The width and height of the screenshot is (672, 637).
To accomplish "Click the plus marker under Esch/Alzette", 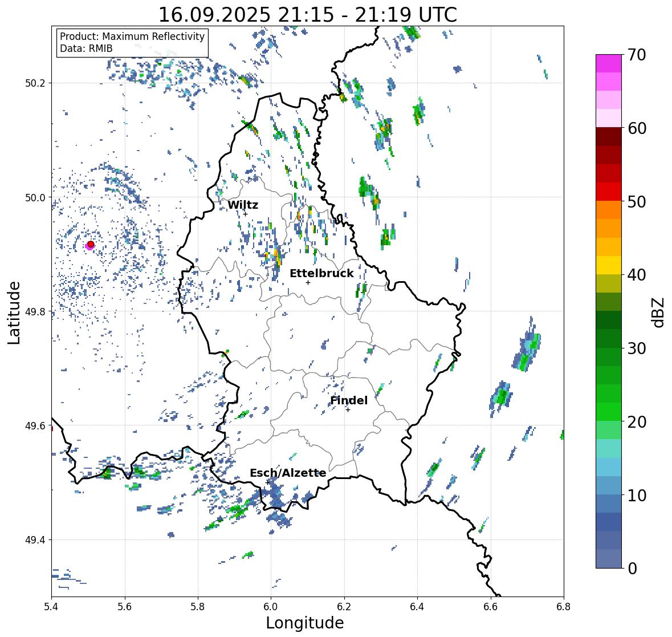I will tap(267, 482).
